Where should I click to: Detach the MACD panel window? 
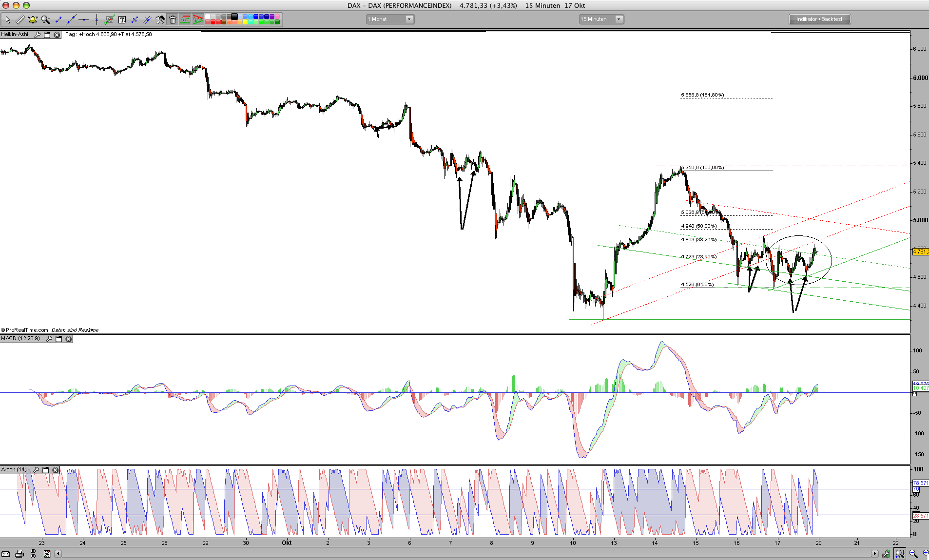pos(58,339)
